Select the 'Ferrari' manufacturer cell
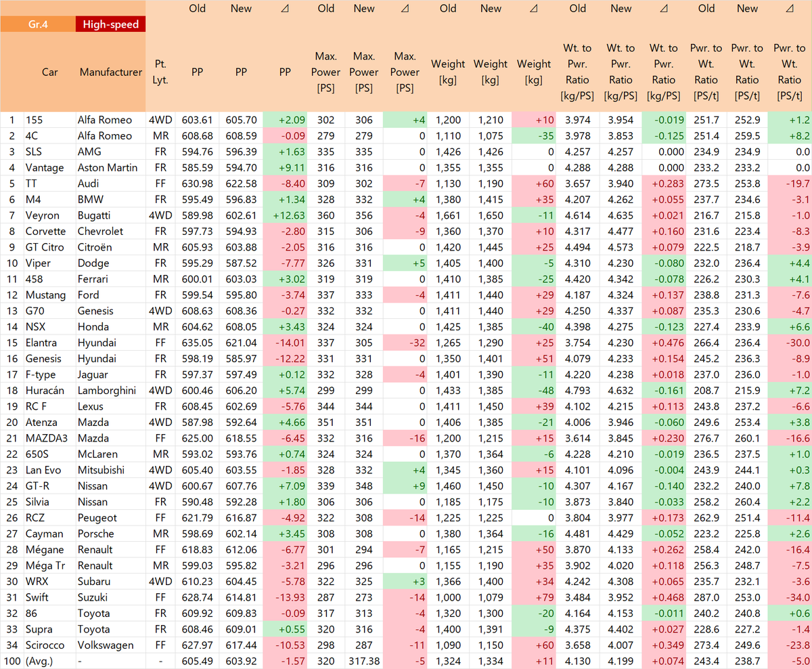This screenshot has height=669, width=812. (111, 279)
